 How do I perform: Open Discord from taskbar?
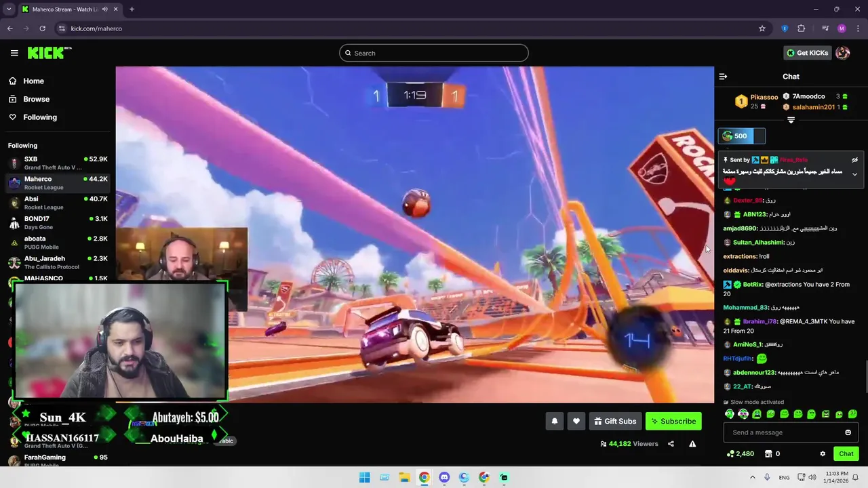coord(444,477)
